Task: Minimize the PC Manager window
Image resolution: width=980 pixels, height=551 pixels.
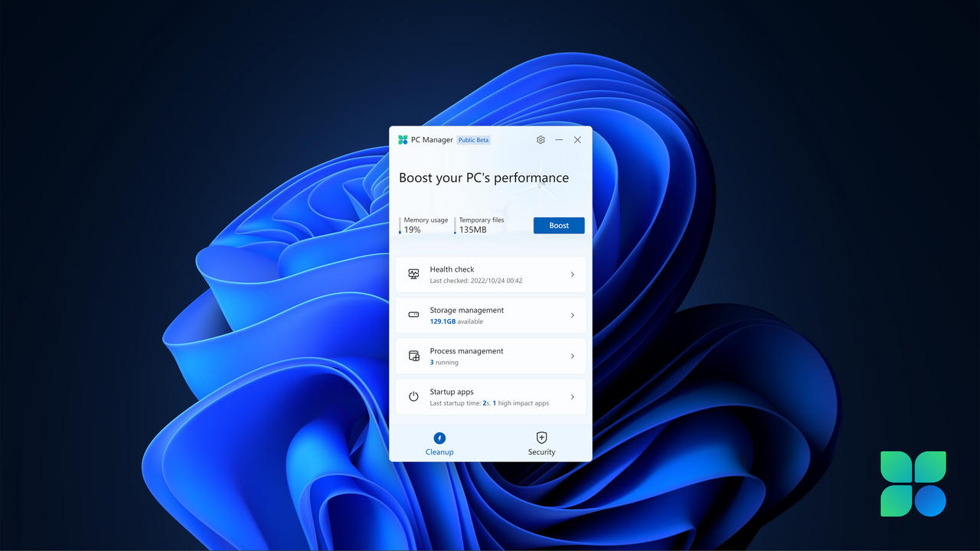Action: coord(559,140)
